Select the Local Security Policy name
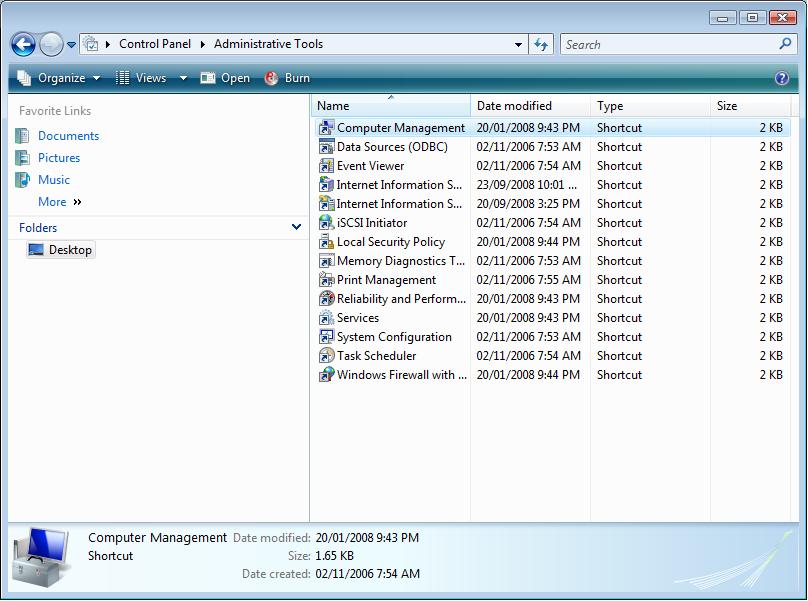The image size is (808, 601). tap(391, 242)
